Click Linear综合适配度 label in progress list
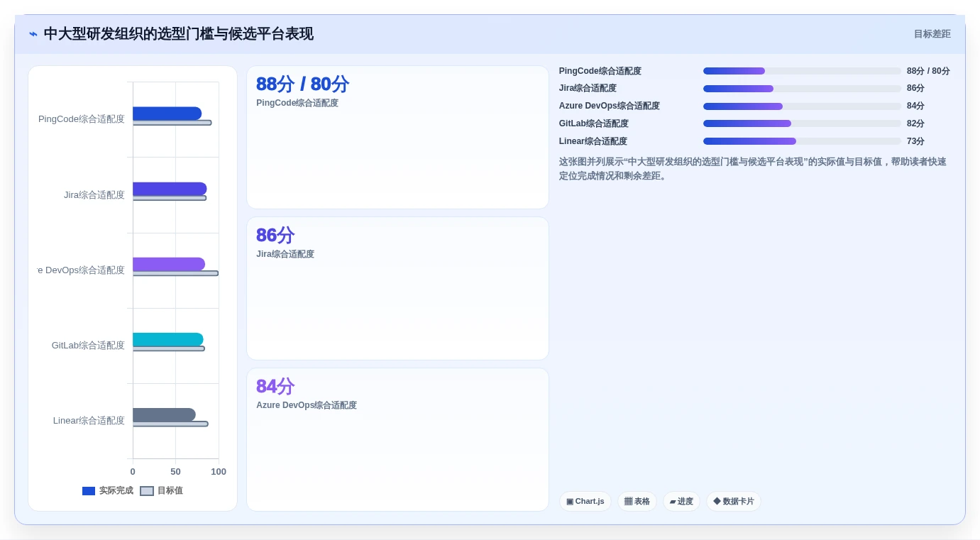 point(593,141)
